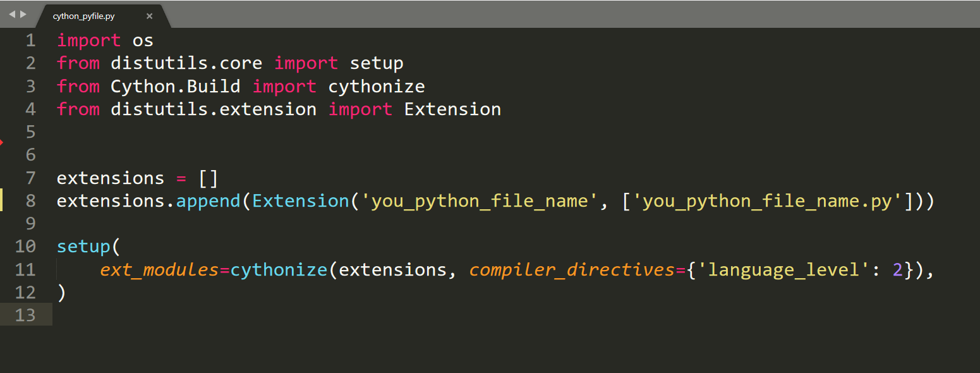Click the right tab navigation arrow
This screenshot has height=373, width=980.
pos(23,14)
